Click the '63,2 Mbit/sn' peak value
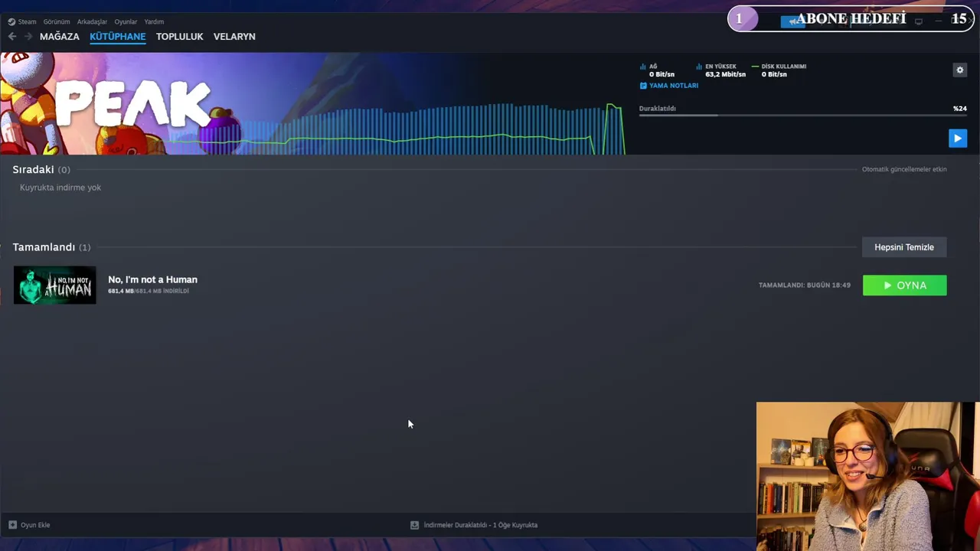This screenshot has height=551, width=980. 726,74
